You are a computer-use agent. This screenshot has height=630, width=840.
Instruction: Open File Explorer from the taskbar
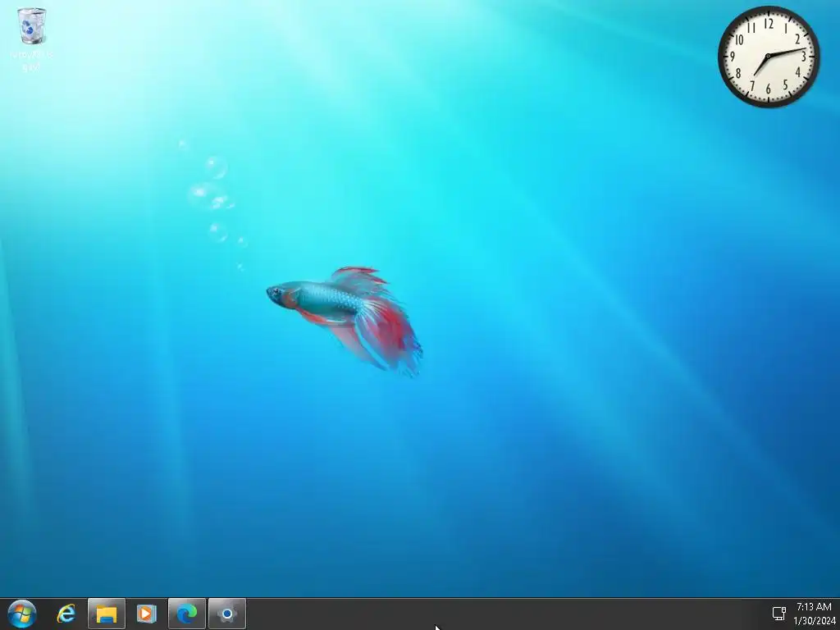[x=107, y=614]
